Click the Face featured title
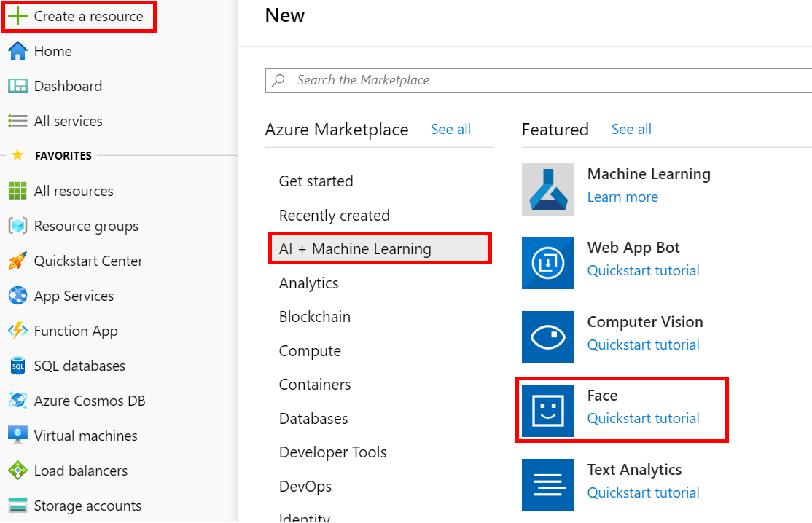 (602, 396)
